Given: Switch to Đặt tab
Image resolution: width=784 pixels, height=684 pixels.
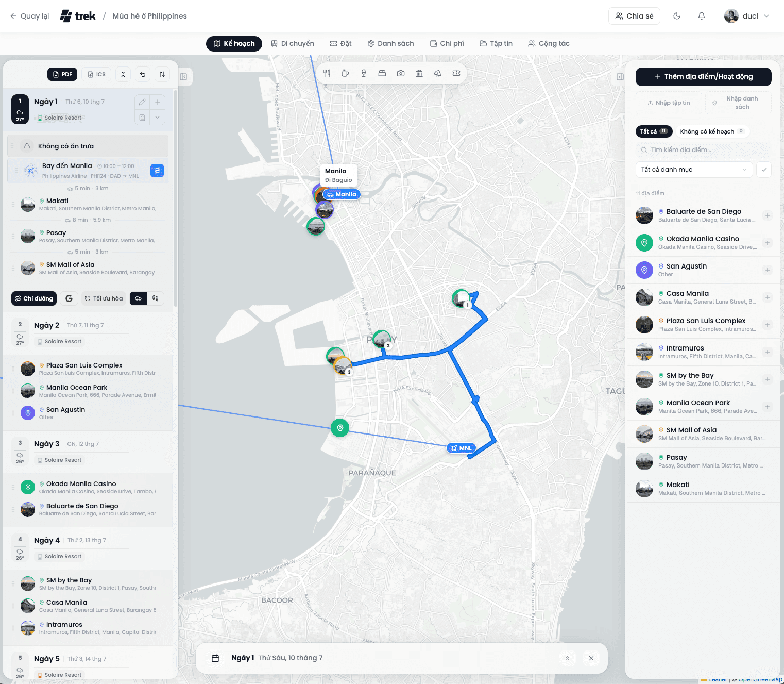Looking at the screenshot, I should tap(340, 44).
